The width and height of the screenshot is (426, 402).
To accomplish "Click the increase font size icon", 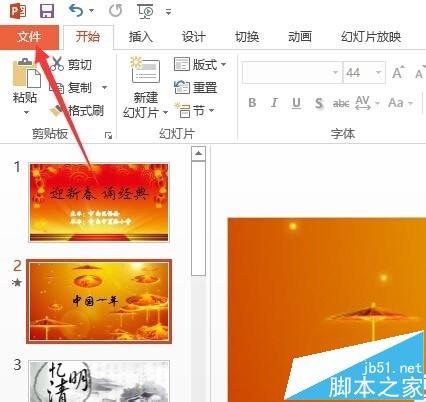I will [398, 72].
